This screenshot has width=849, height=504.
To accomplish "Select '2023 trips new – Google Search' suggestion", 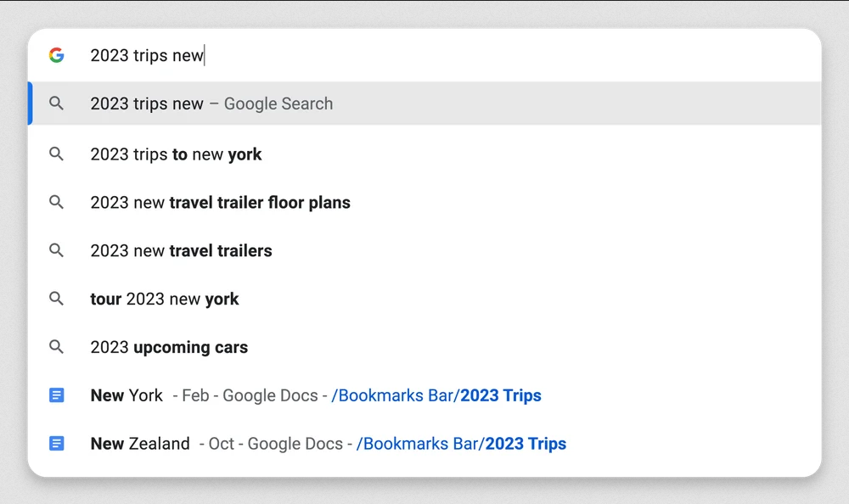I will pos(211,104).
